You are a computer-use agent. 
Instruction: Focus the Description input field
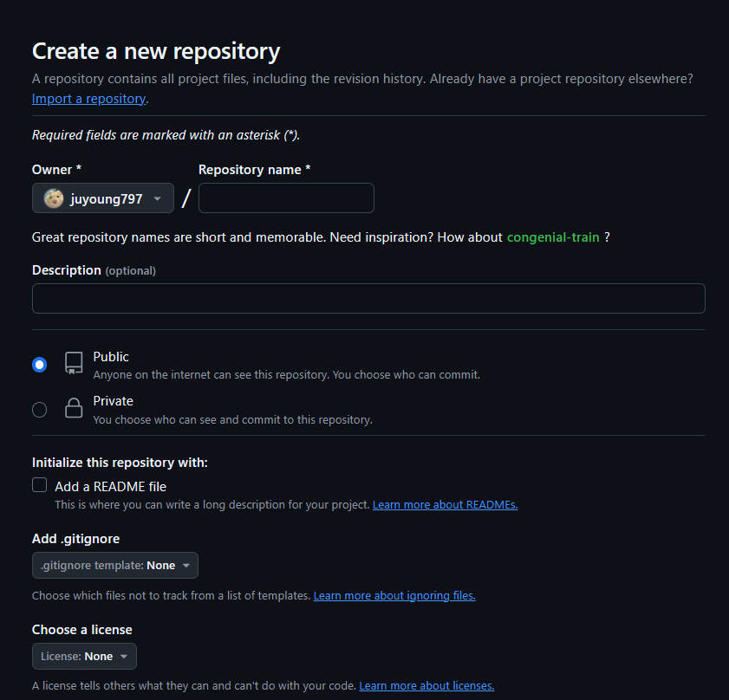(368, 298)
